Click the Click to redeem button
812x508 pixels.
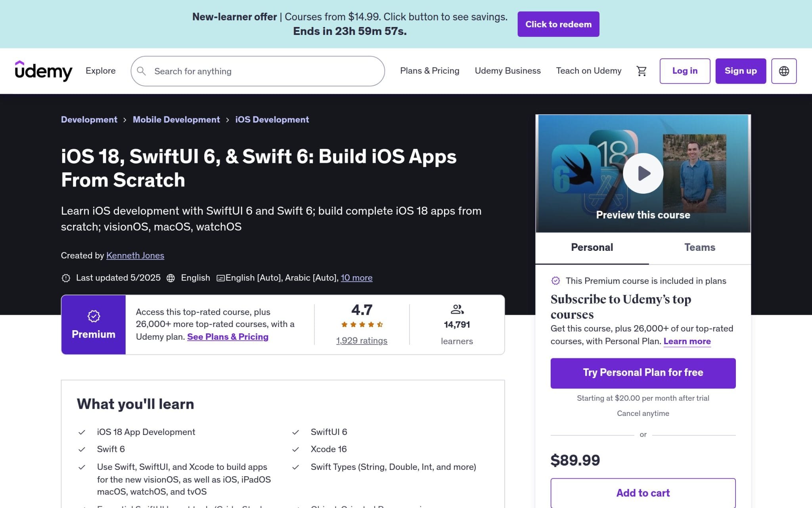(558, 24)
